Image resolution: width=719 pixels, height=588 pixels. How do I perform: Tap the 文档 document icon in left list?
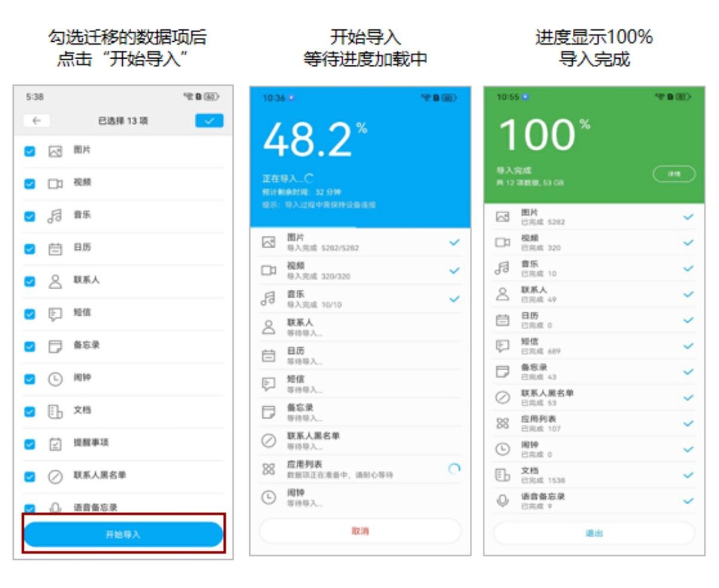point(55,411)
